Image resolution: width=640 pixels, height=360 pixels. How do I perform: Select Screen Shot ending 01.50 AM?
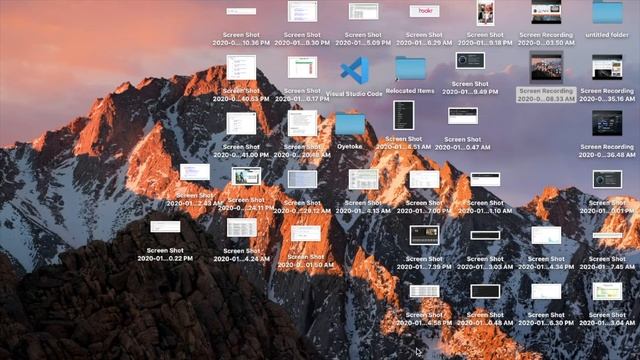(x=306, y=233)
